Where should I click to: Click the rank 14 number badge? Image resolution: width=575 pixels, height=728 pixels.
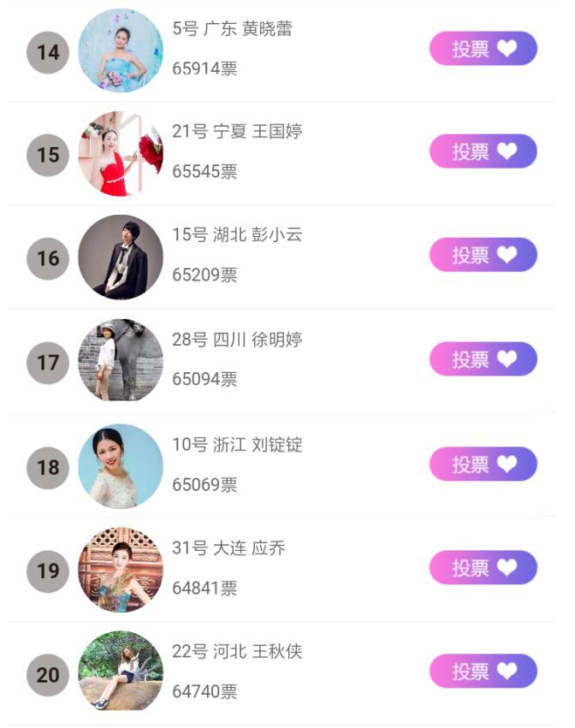click(x=48, y=52)
